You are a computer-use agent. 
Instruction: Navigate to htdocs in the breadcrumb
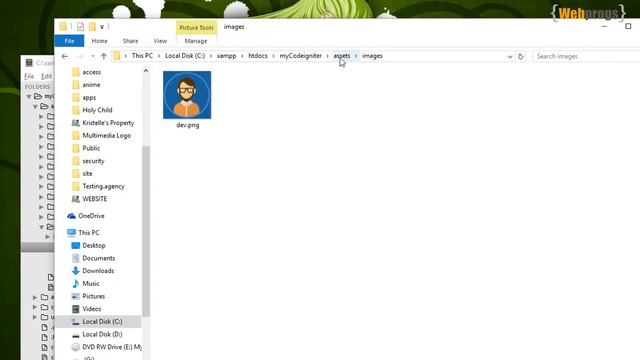[x=258, y=56]
